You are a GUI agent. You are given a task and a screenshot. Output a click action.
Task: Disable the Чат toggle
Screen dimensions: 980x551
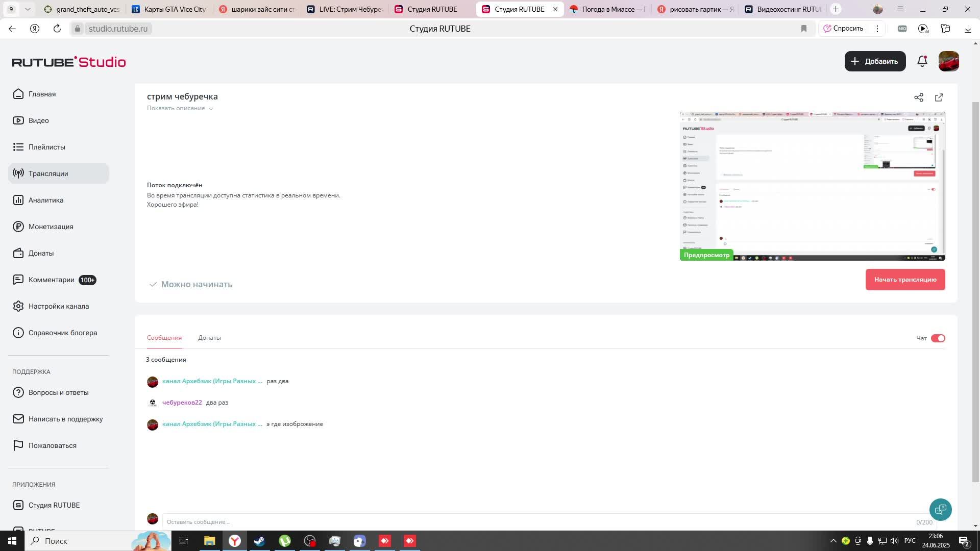(938, 338)
